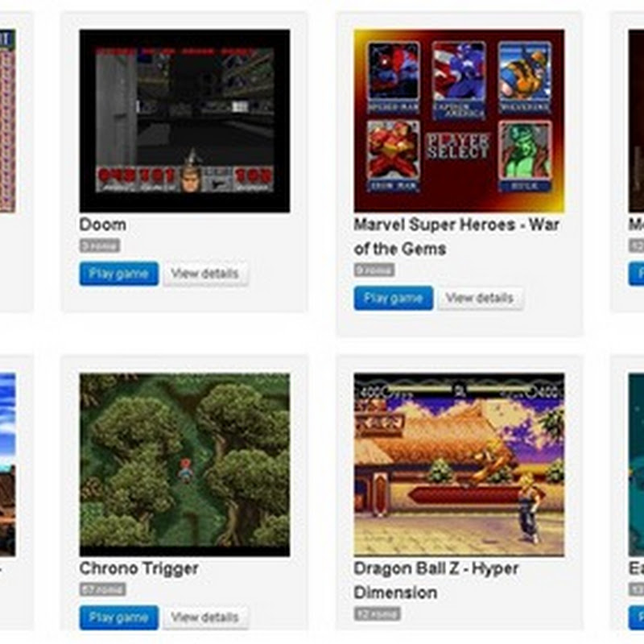Viewport: 644px width, 644px height.
Task: Click the plays count badge under Doom
Action: (100, 246)
